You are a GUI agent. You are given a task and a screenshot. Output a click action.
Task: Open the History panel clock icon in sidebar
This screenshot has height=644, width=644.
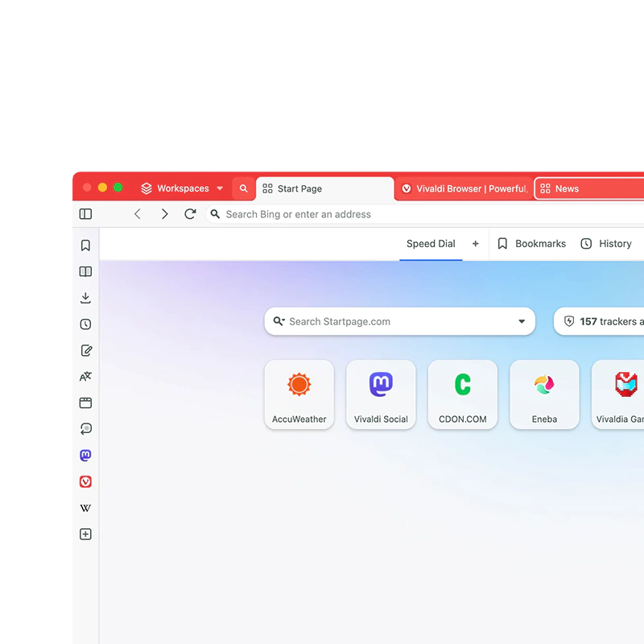tap(85, 324)
